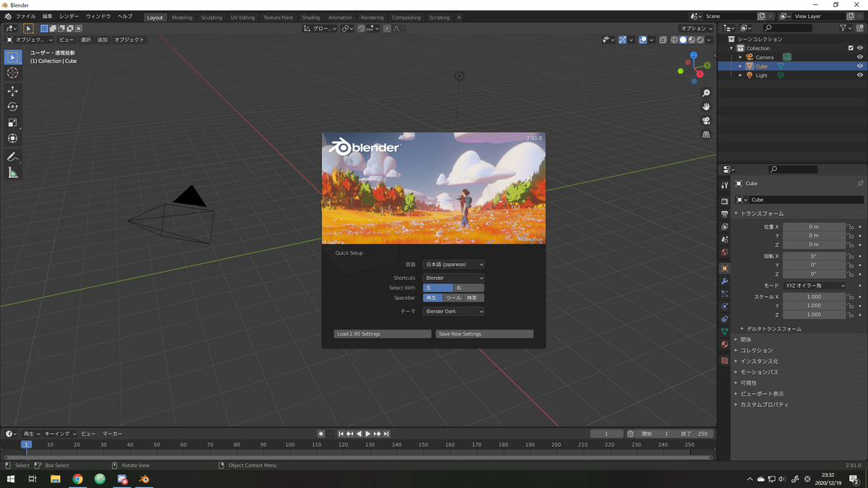Toggle the Collection exclude checkbox
The image size is (868, 488).
850,48
